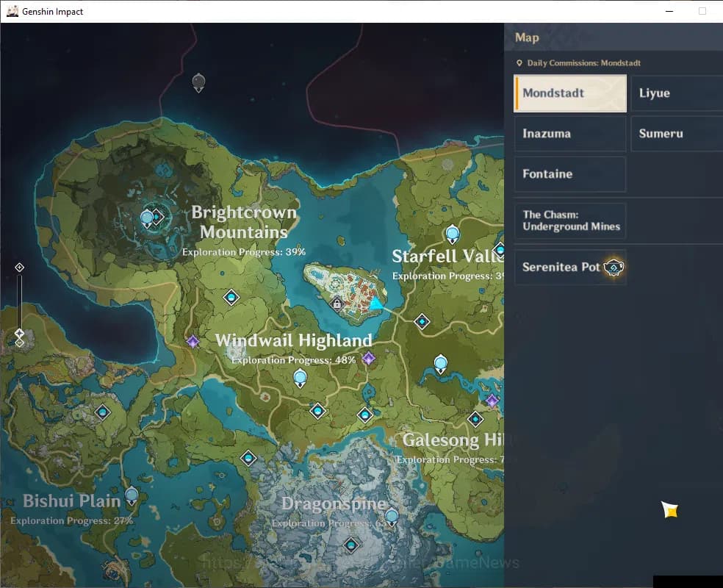Select the Statue of the Seven above the Starfell Valley label
The height and width of the screenshot is (588, 723).
453,234
